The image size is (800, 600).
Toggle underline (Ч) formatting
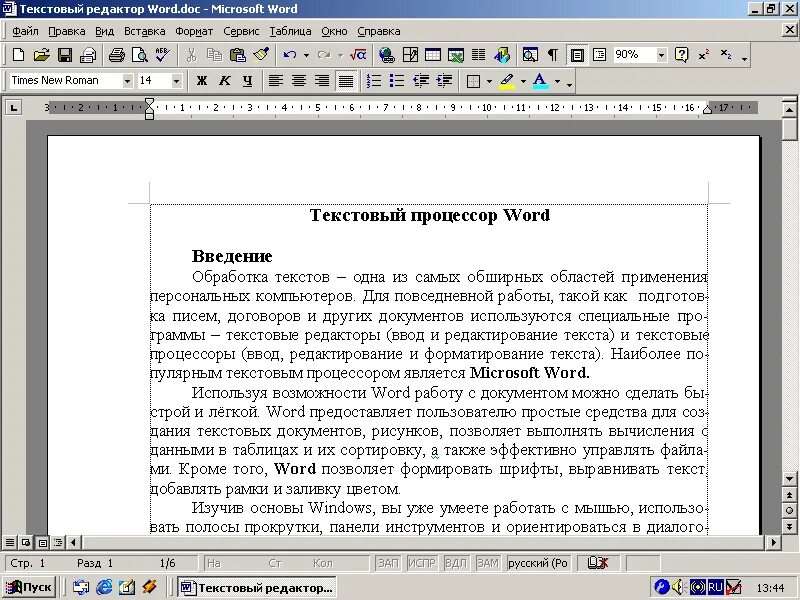[x=247, y=81]
